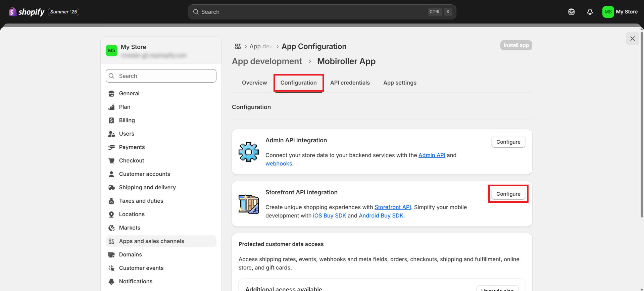Open the API credentials tab
Viewport: 644px width, 291px height.
(350, 83)
